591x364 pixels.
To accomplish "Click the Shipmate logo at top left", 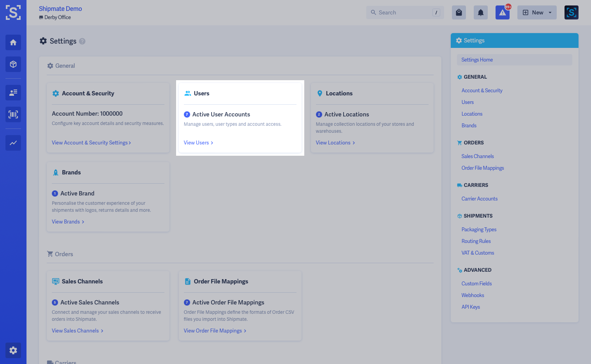I will [x=13, y=12].
